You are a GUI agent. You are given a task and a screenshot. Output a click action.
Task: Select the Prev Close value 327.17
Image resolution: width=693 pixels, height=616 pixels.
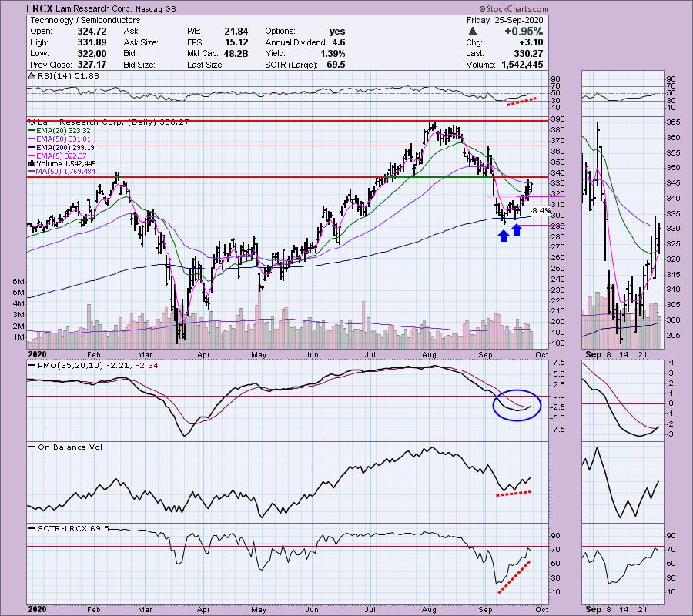point(92,65)
